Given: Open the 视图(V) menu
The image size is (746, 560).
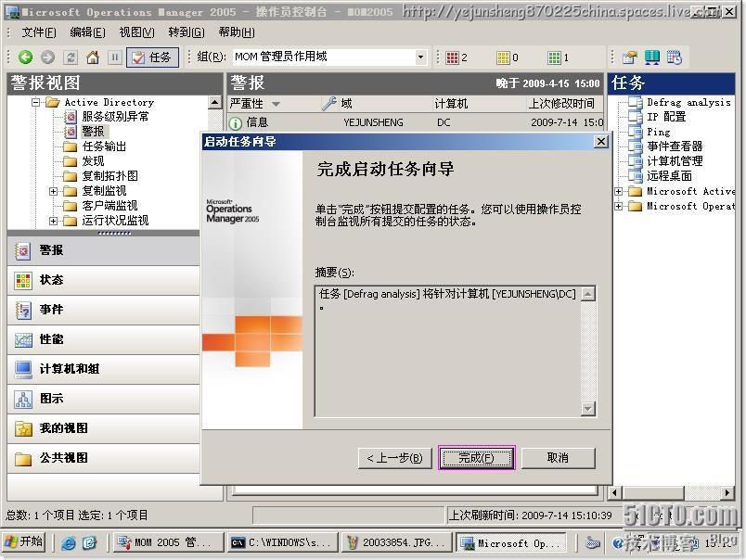Looking at the screenshot, I should 136,32.
